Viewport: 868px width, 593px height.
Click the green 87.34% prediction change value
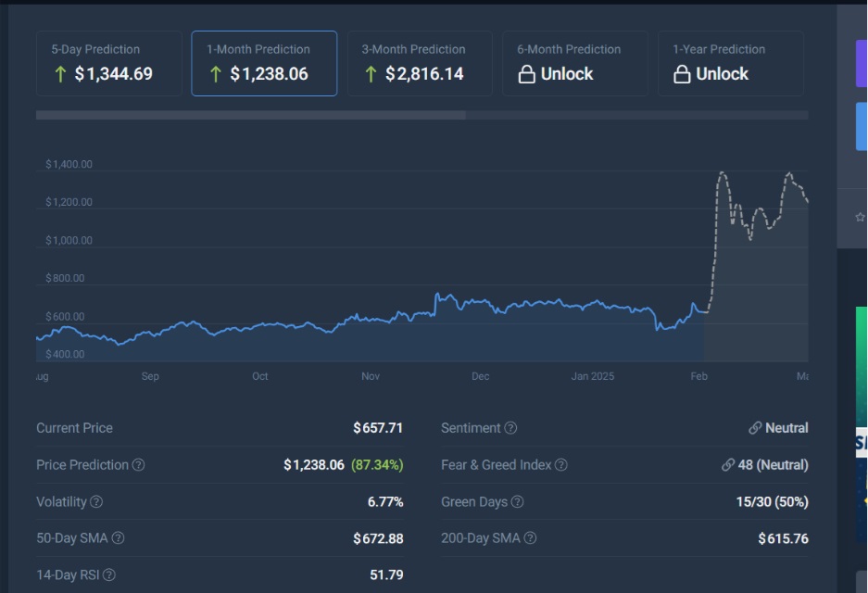click(x=377, y=465)
